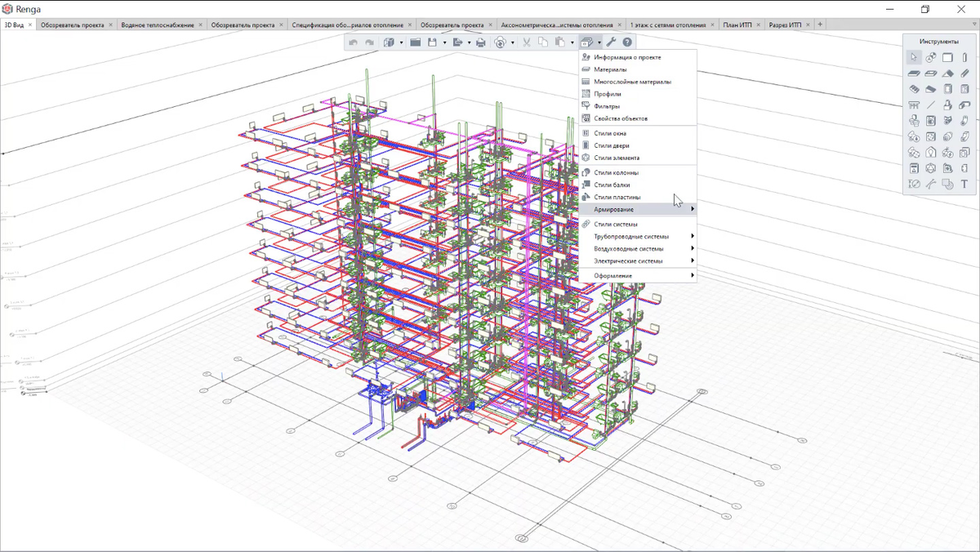Add a new tab with plus button
This screenshot has height=552, width=980.
point(820,24)
